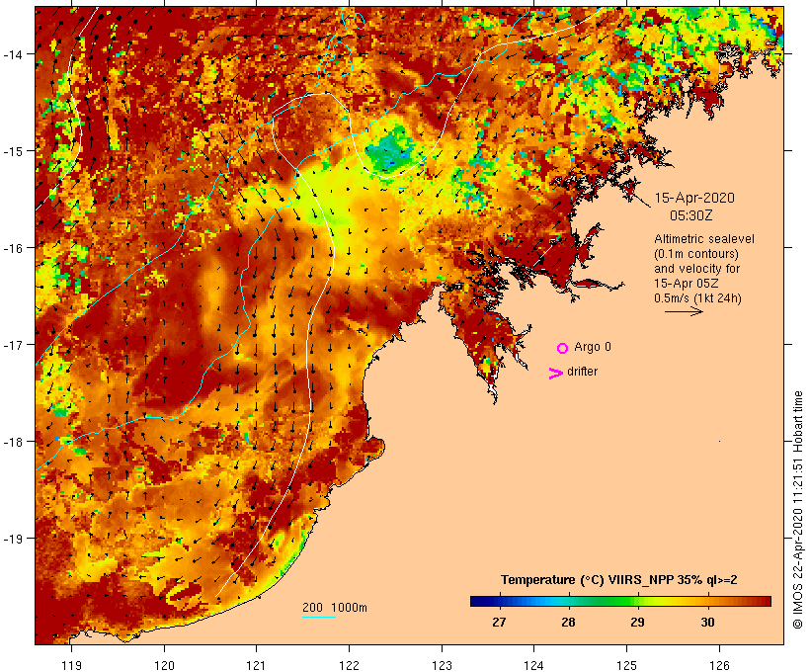Click the longitude axis label 120
Image resolution: width=810 pixels, height=672 pixels.
pyautogui.click(x=164, y=665)
